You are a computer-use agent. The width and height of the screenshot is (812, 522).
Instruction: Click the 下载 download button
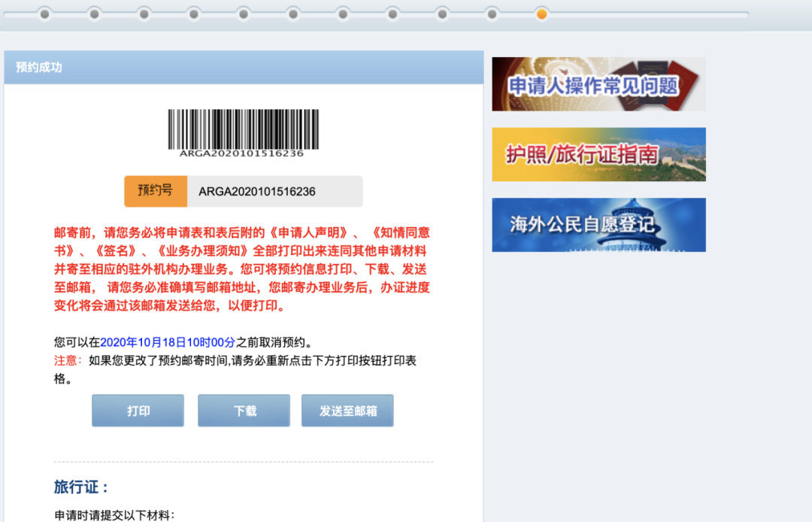[x=244, y=410]
